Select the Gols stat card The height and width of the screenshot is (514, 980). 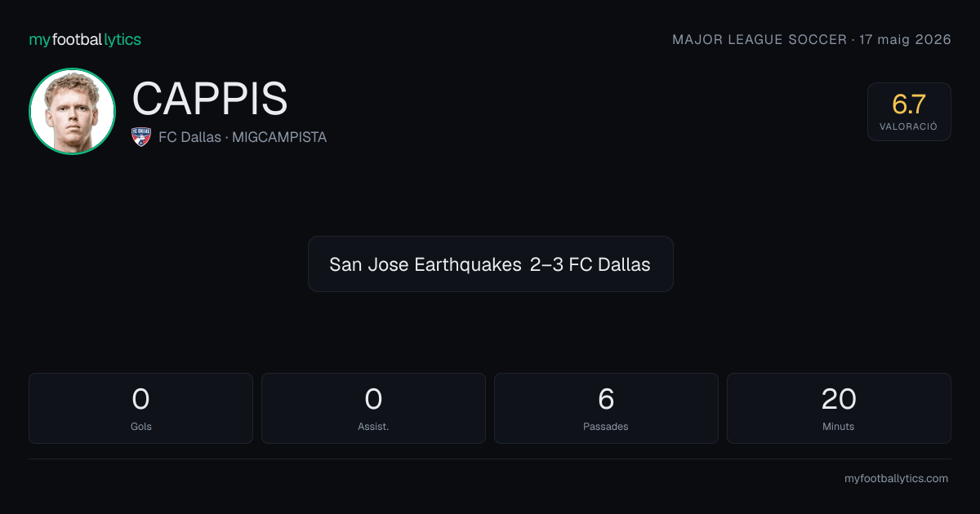(140, 408)
